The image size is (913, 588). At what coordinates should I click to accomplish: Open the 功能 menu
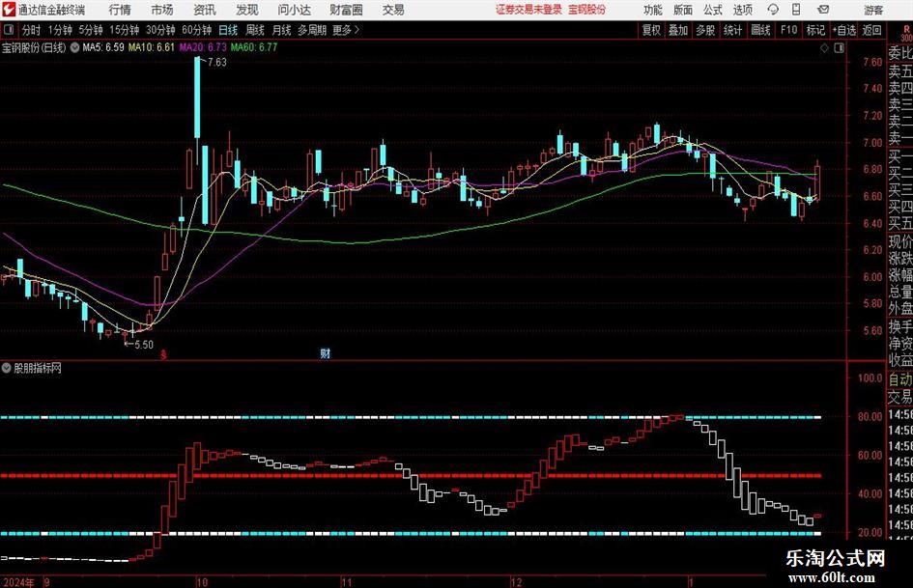pos(653,10)
